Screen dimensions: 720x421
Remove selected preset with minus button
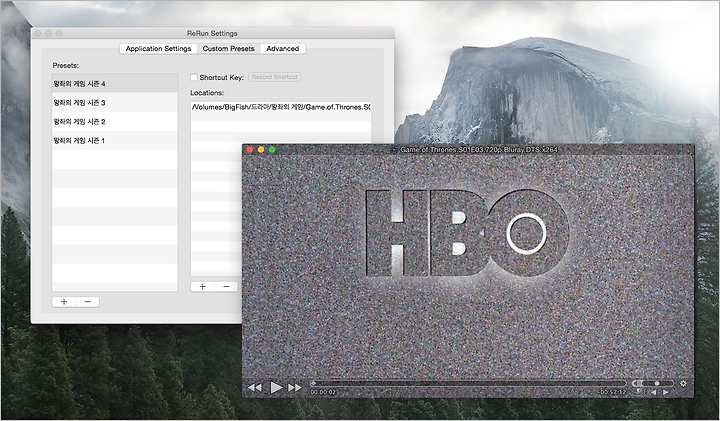pyautogui.click(x=88, y=302)
